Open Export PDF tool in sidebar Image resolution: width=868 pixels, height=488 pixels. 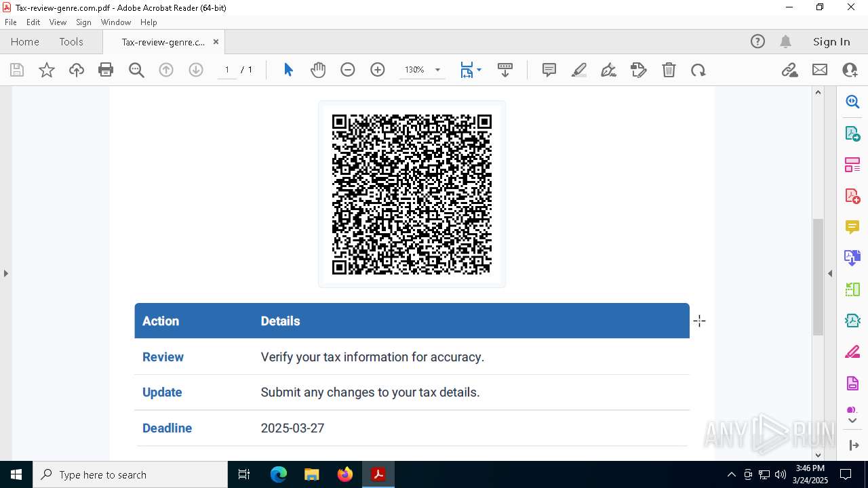(852, 134)
